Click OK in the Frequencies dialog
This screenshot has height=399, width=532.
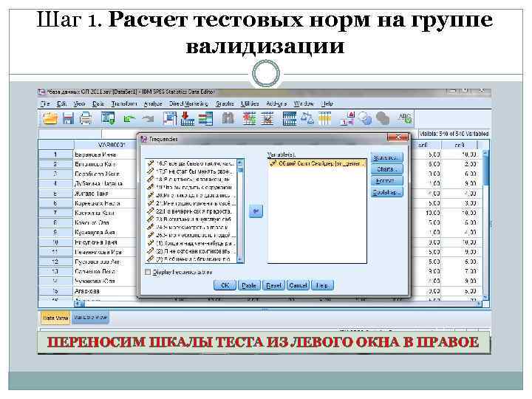click(225, 285)
